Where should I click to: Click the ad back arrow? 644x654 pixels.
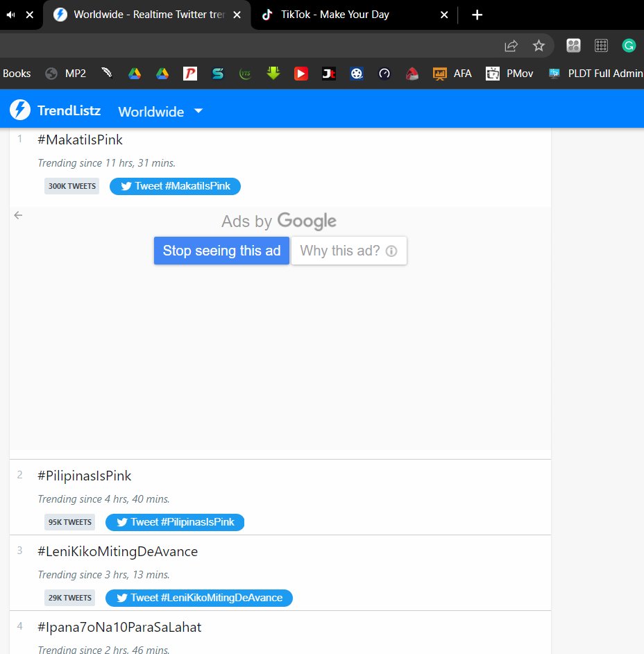tap(18, 215)
